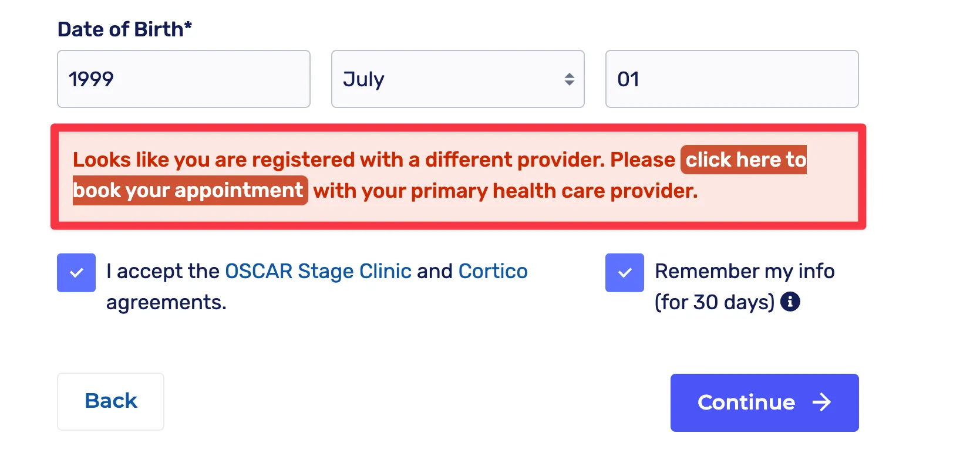Click the arrow icon on Continue button
The image size is (980, 460).
(x=821, y=402)
